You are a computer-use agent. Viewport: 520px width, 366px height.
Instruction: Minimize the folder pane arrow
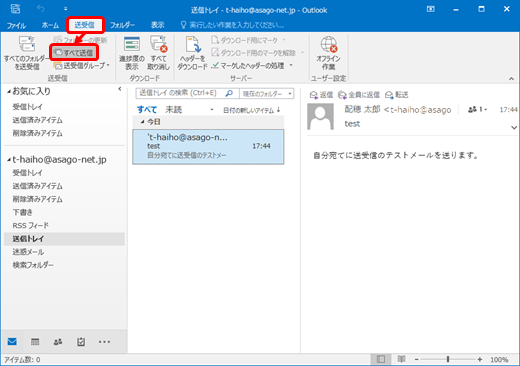point(120,89)
